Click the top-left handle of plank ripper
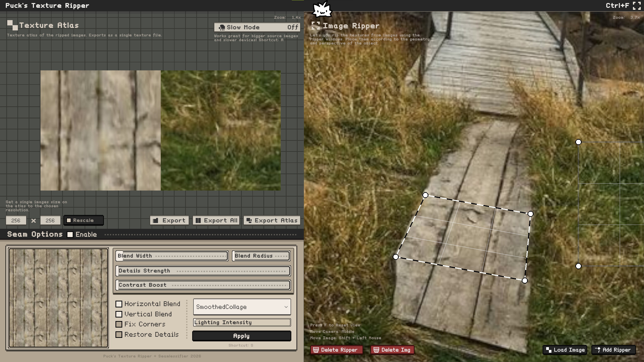 coord(425,195)
